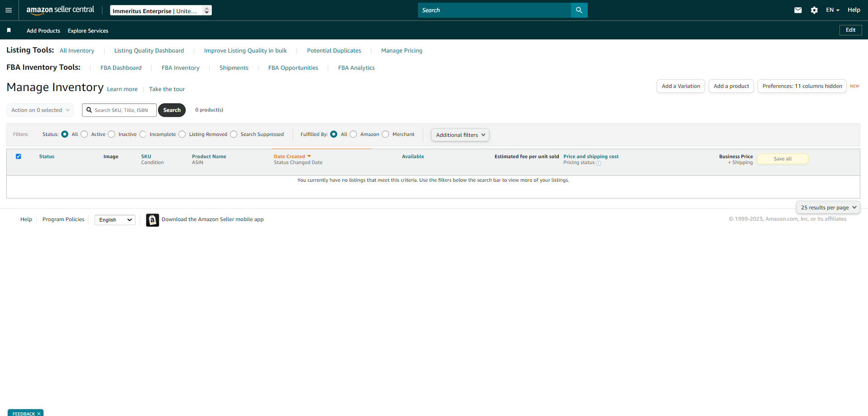This screenshot has width=868, height=416.
Task: Click the top search magnifier button
Action: pos(579,10)
